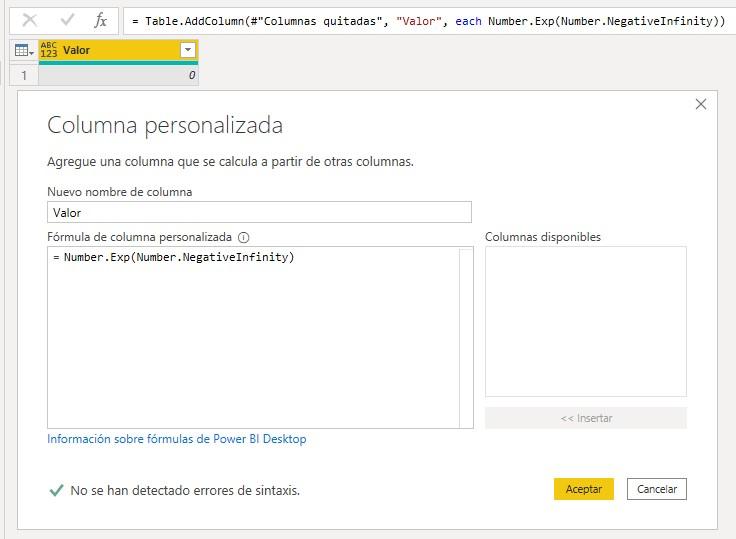Click the confirm checkmark in formula bar

pos(67,20)
